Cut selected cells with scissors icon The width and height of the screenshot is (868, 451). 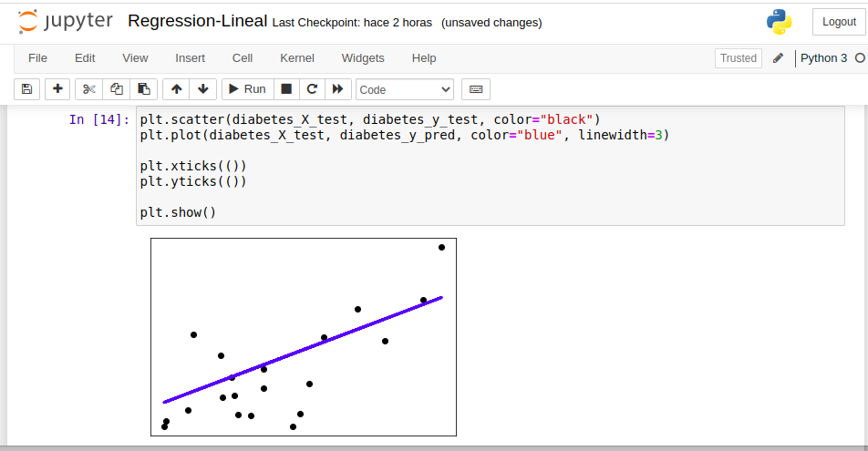88,89
